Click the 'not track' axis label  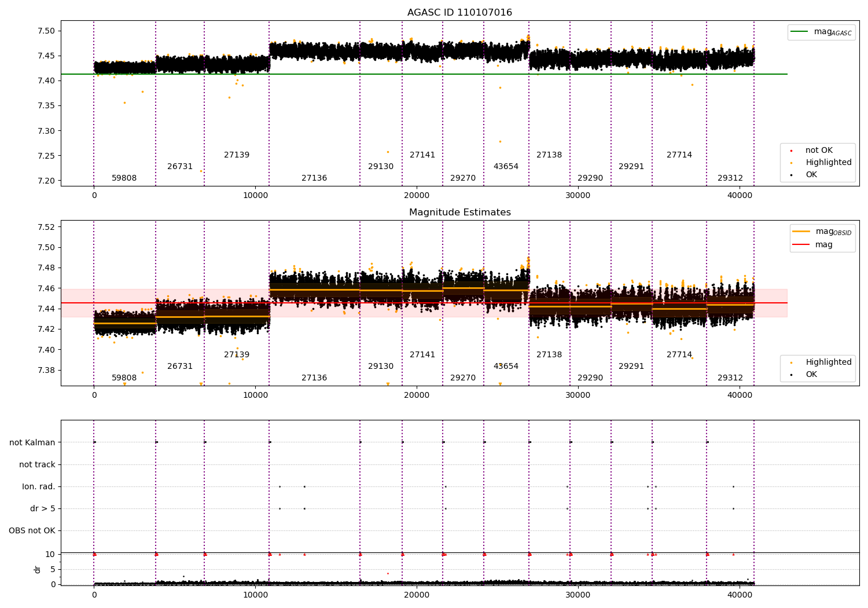click(x=37, y=464)
